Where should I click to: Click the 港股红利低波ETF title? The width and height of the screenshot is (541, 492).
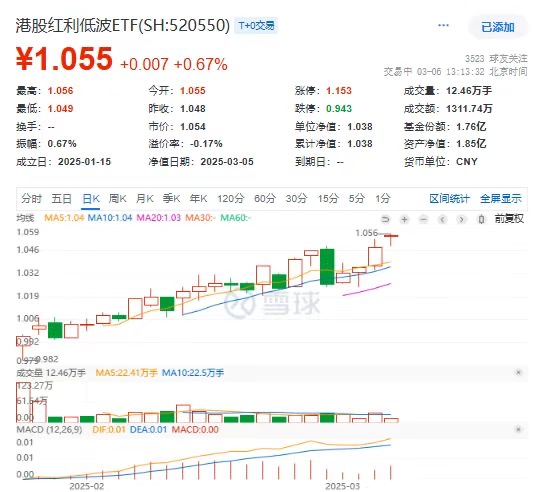coord(123,26)
